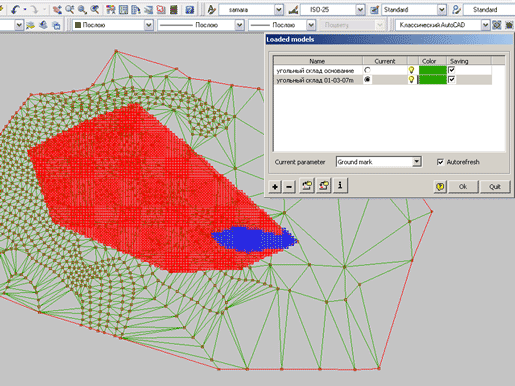The width and height of the screenshot is (515, 386).
Task: Select the Pan realtime tool
Action: pos(57,10)
